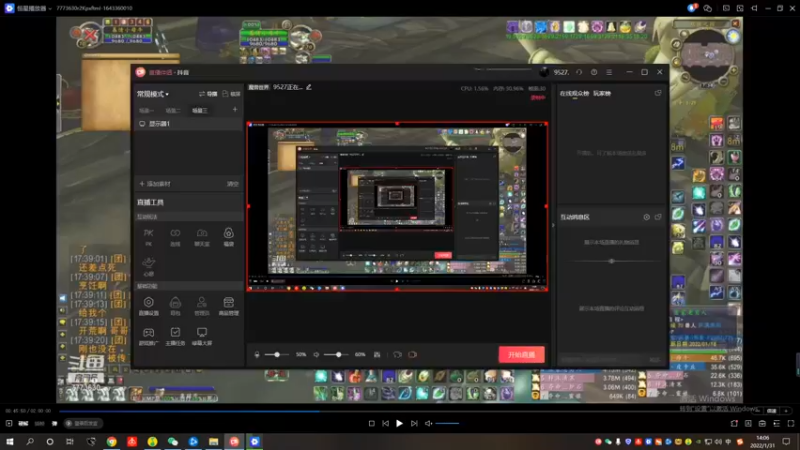Open Task View on the Windows taskbar
800x450 pixels.
(x=70, y=442)
